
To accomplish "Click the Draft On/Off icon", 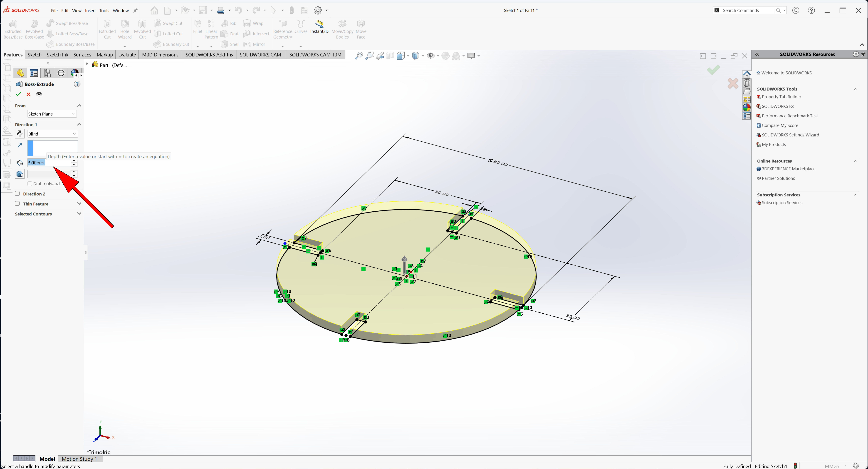I will click(20, 174).
